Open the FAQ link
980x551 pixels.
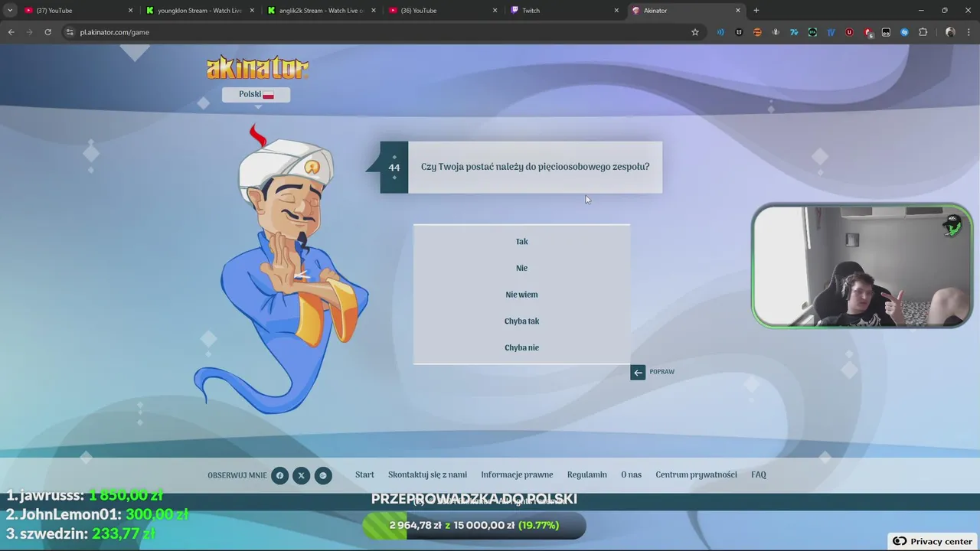[x=759, y=474]
